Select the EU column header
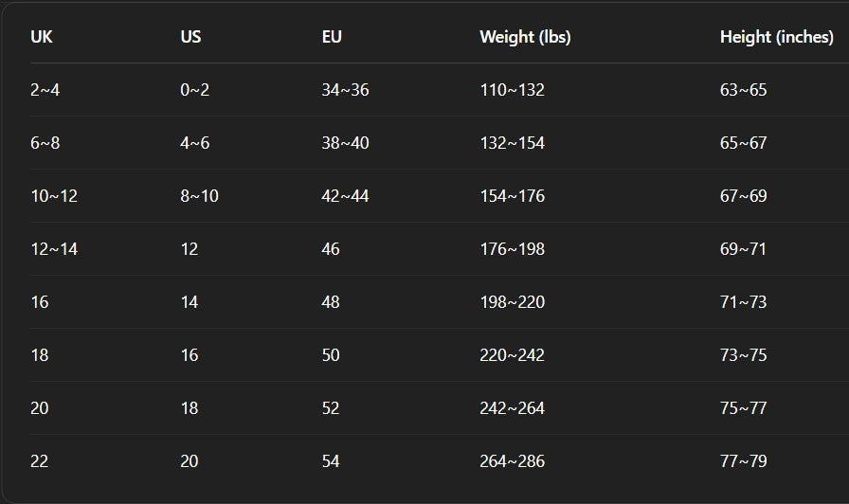Image resolution: width=849 pixels, height=504 pixels. click(332, 38)
